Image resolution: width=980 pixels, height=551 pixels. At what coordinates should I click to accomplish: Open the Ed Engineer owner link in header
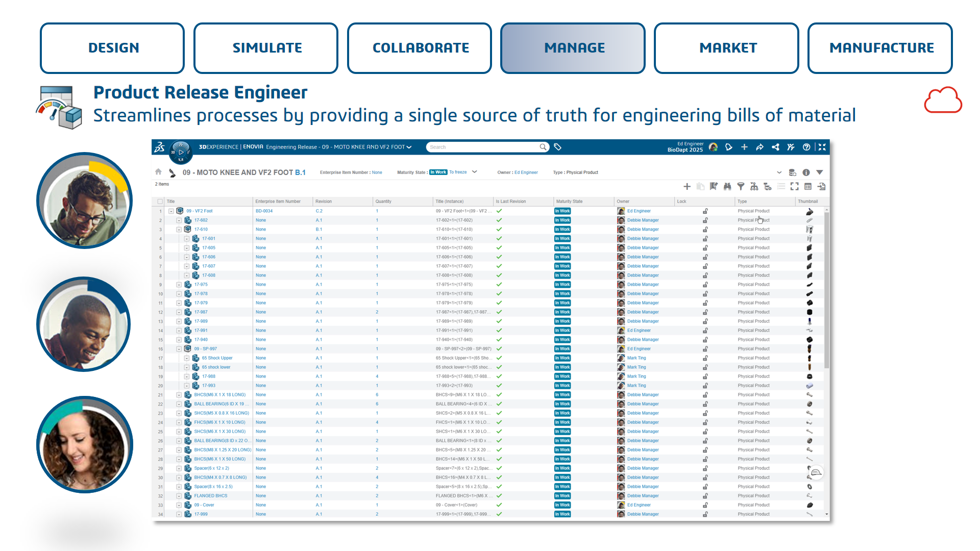(x=526, y=172)
